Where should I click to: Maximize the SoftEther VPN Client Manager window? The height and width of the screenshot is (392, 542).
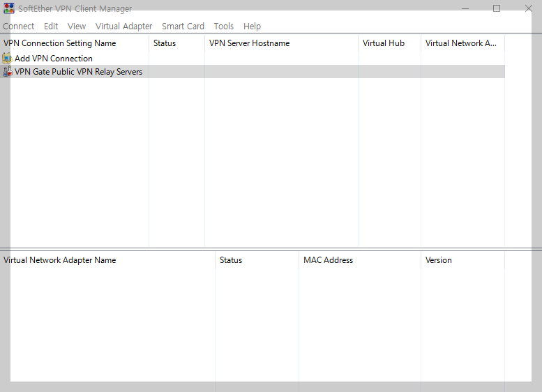click(497, 8)
